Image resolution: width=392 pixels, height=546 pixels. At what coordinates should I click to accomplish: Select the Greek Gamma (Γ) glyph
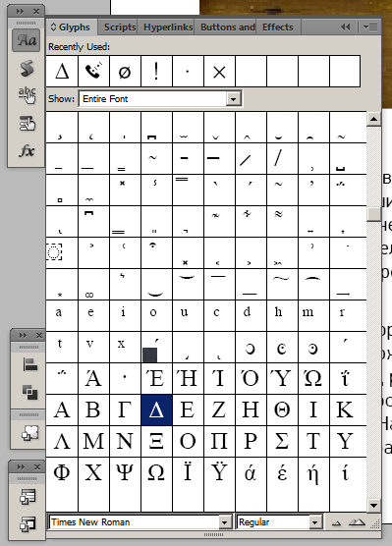point(125,409)
